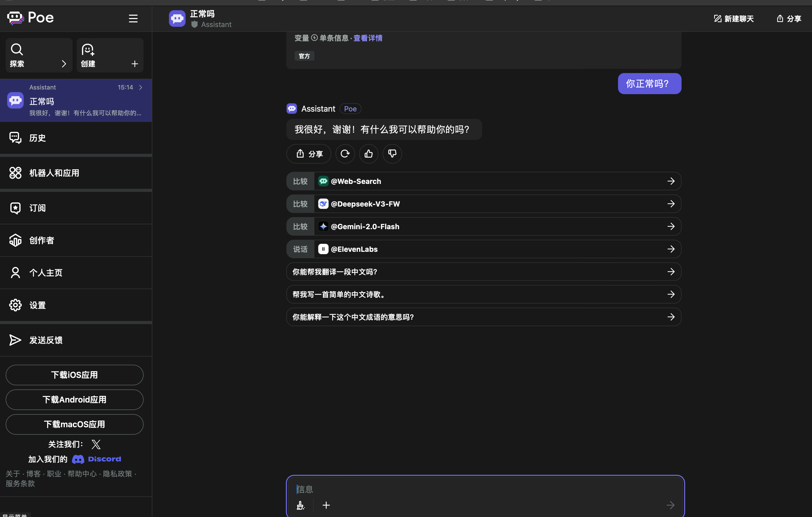Click the 查看详情 link
The image size is (812, 517).
pos(368,38)
